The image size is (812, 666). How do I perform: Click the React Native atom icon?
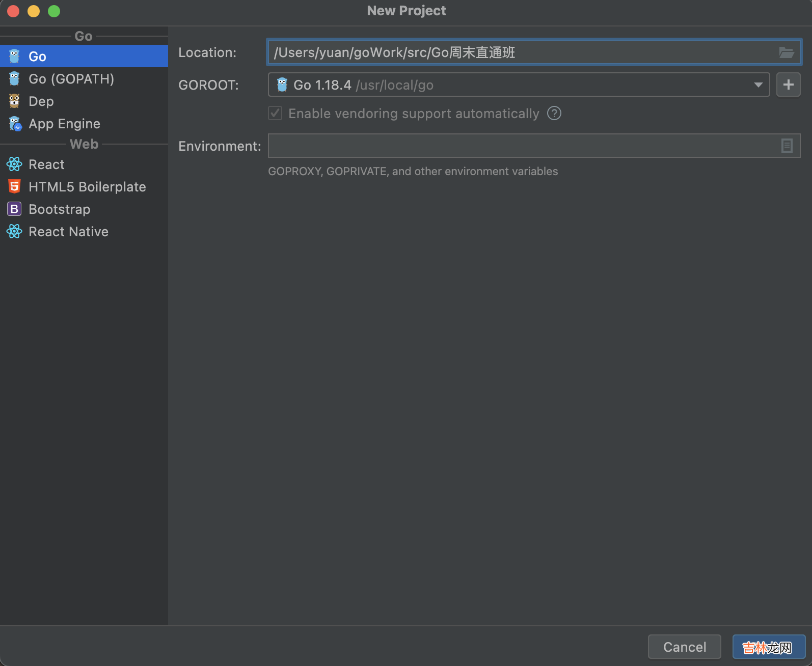14,231
